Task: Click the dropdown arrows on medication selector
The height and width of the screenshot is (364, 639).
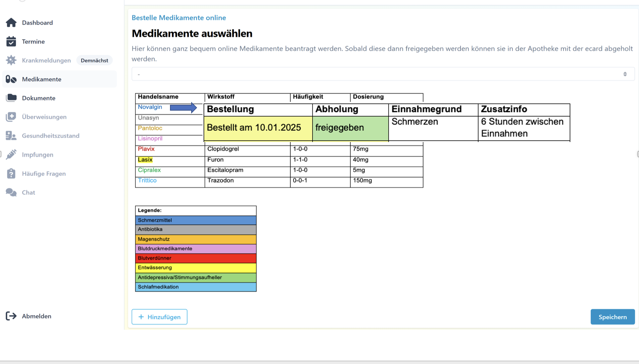Action: click(x=625, y=74)
